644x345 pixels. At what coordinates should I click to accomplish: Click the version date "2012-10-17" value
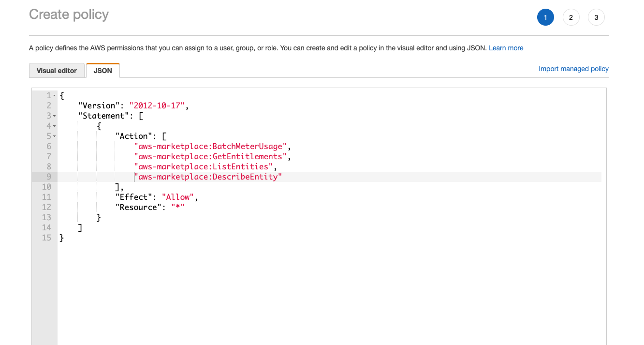point(157,105)
